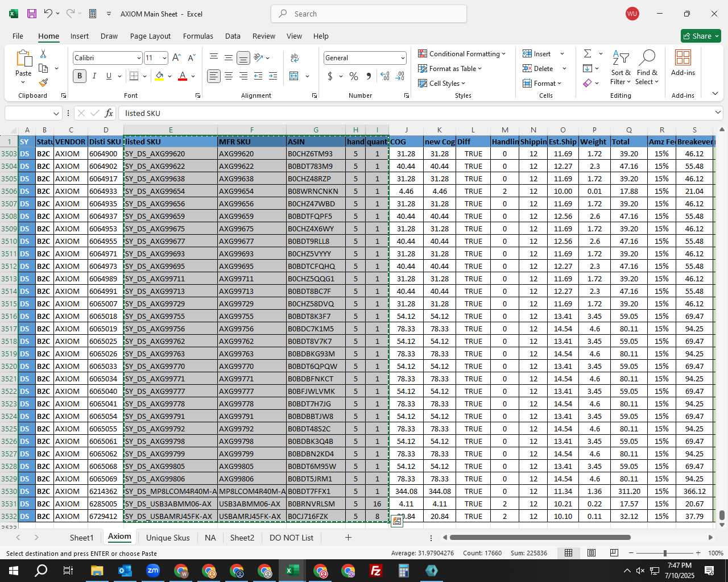This screenshot has width=728, height=582.
Task: Open the DO NOT List sheet tab
Action: coord(291,538)
